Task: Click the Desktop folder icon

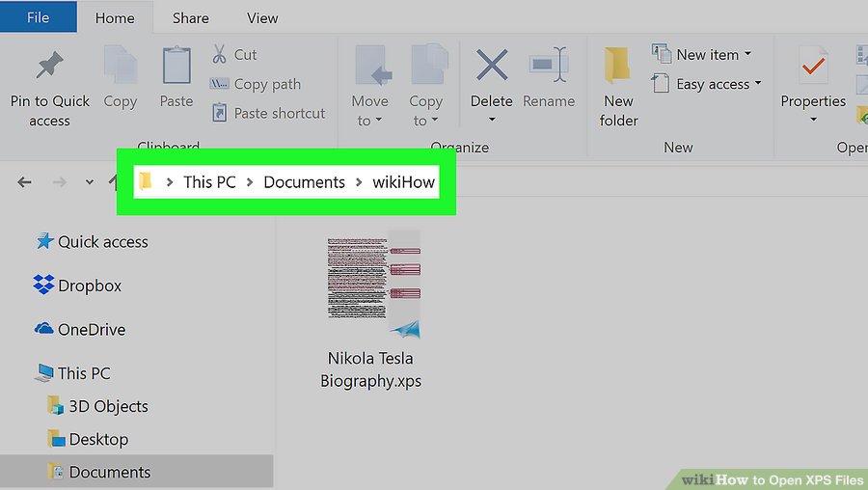Action: pyautogui.click(x=56, y=439)
